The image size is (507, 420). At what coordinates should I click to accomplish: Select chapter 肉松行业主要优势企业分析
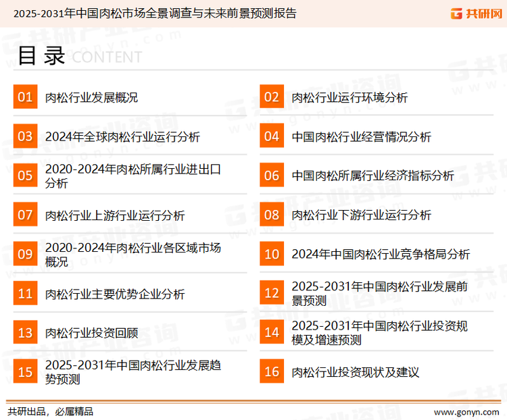pyautogui.click(x=115, y=294)
